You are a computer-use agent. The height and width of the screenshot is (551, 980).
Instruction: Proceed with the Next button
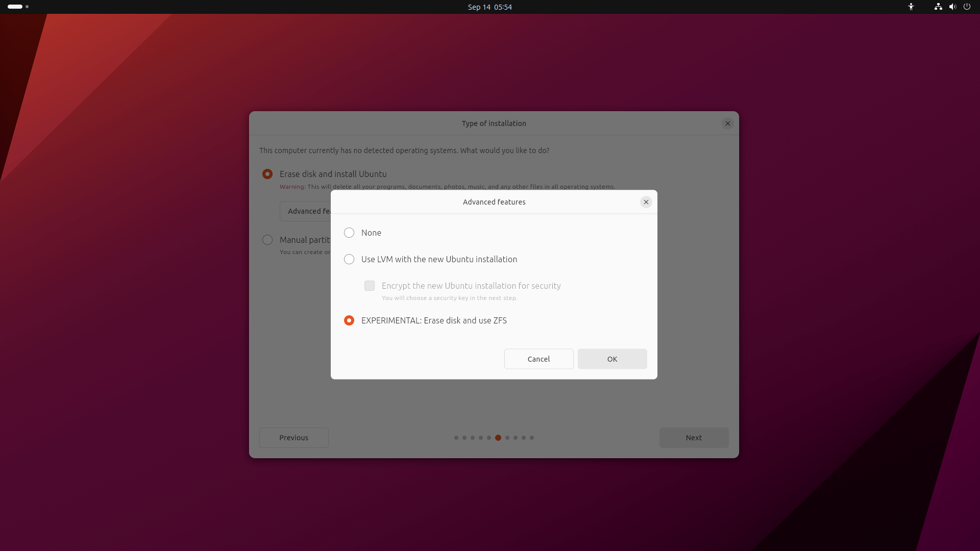coord(694,437)
